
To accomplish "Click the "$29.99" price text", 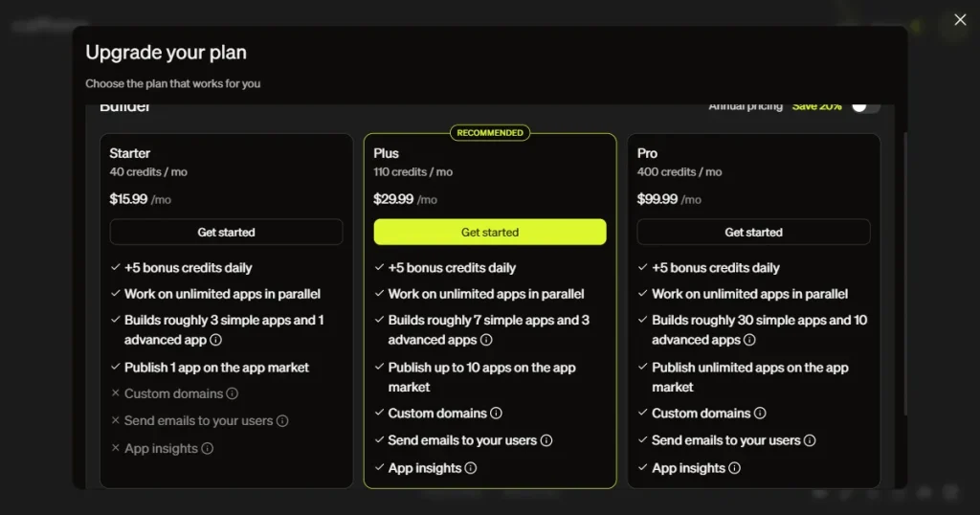I will (393, 199).
